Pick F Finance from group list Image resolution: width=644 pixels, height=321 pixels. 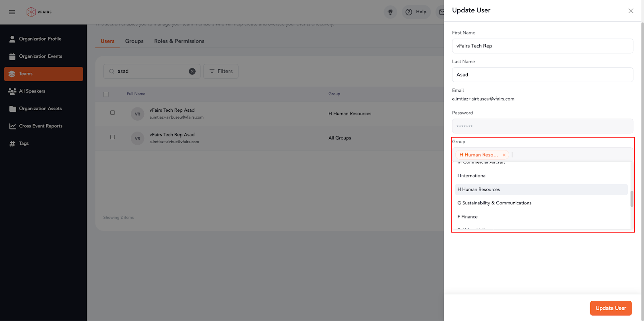[468, 217]
